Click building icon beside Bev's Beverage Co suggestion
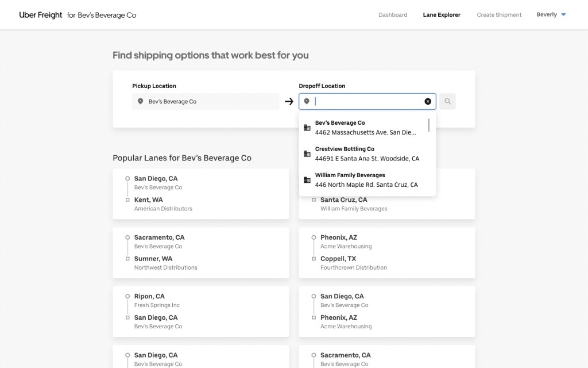Screen dimensions: 588x368 [x=307, y=128]
